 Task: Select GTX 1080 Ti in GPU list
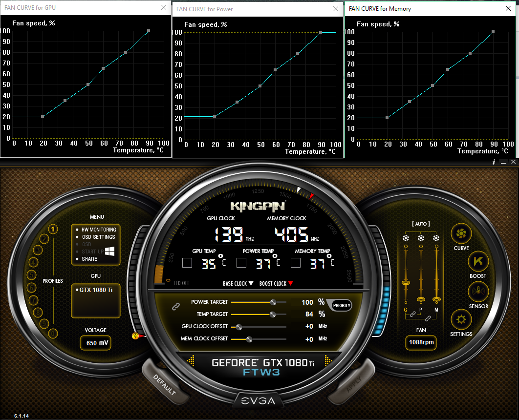click(x=96, y=290)
